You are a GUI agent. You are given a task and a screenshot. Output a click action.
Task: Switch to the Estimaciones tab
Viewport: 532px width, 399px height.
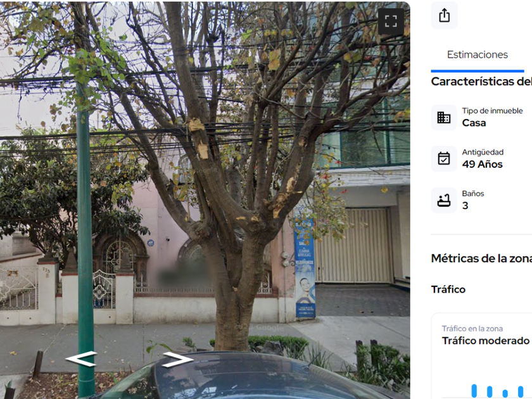tap(477, 54)
